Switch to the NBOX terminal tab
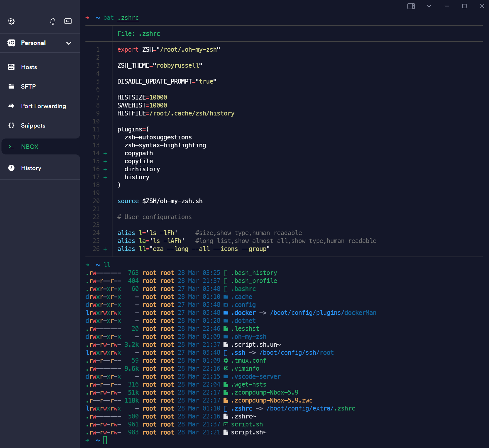This screenshot has width=489, height=448. (x=41, y=146)
